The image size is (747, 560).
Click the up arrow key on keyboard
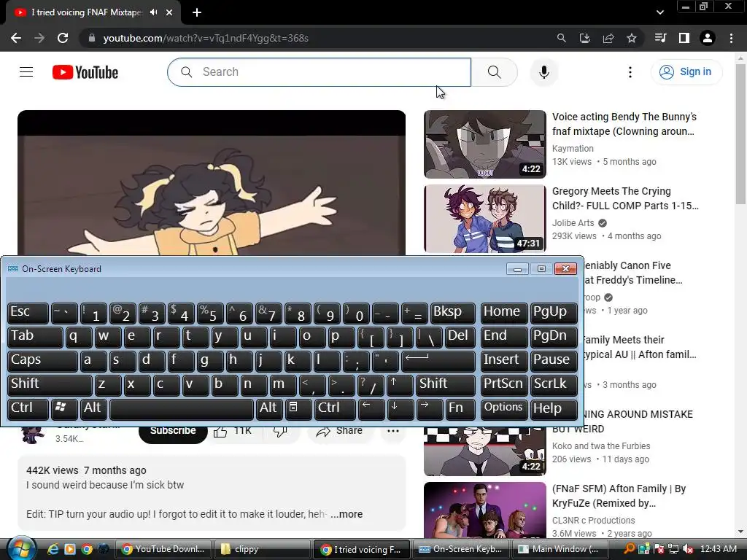pyautogui.click(x=400, y=385)
